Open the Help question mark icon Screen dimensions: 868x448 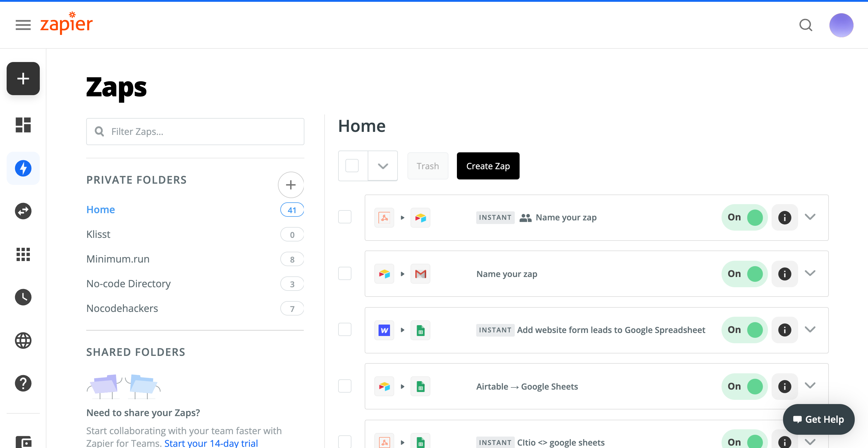[x=23, y=383]
